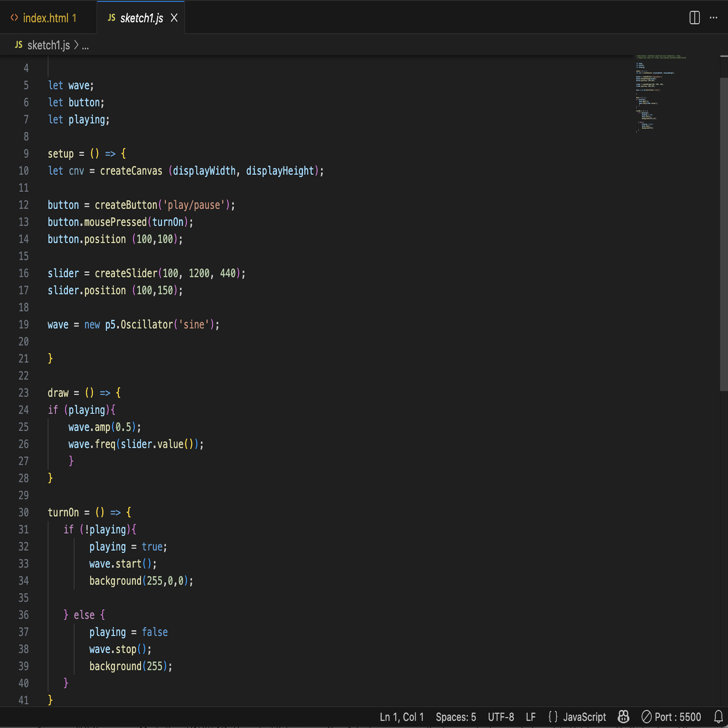The height and width of the screenshot is (728, 728).
Task: Click the HTML file icon on index.html tab
Action: pos(14,18)
